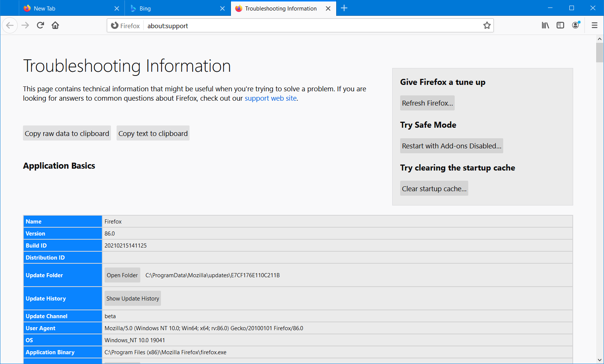Image resolution: width=604 pixels, height=364 pixels.
Task: Open the Library bookmarks and history menu
Action: point(545,26)
